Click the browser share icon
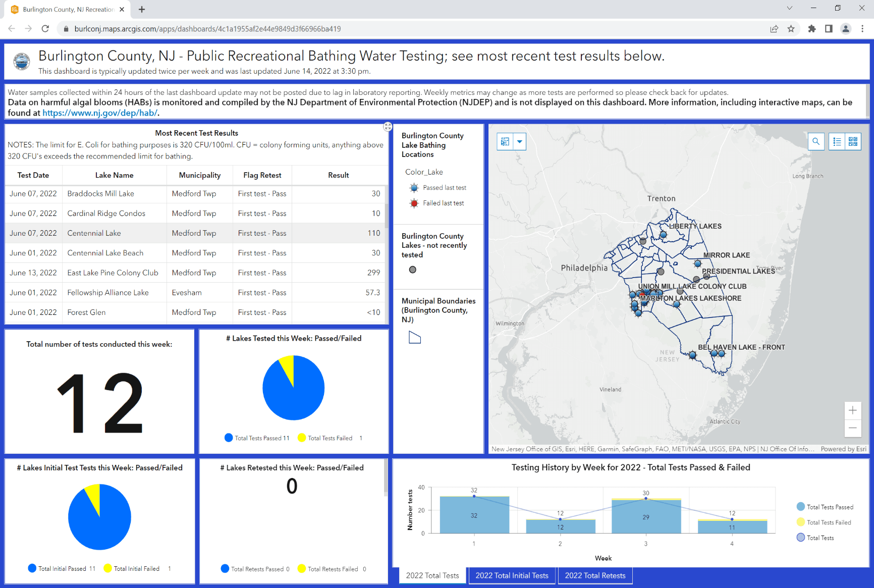 click(774, 29)
